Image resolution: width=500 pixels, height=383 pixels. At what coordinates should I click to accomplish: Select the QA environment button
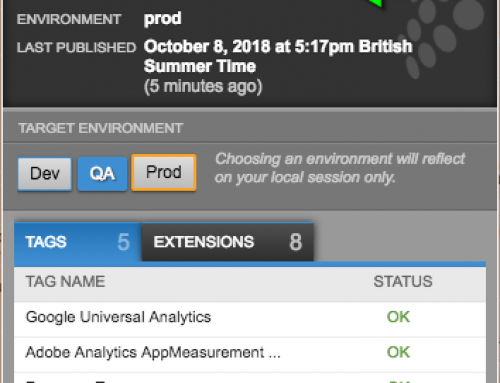(x=102, y=174)
